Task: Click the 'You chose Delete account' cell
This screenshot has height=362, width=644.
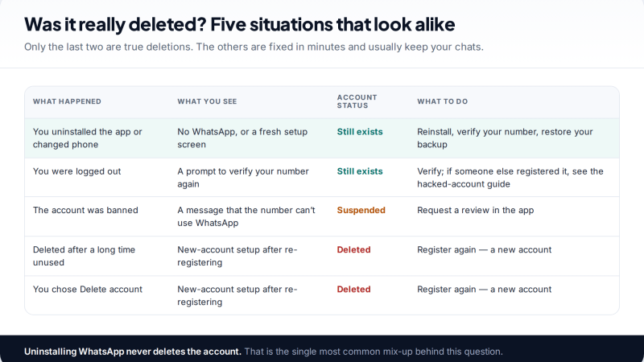Action: 88,289
